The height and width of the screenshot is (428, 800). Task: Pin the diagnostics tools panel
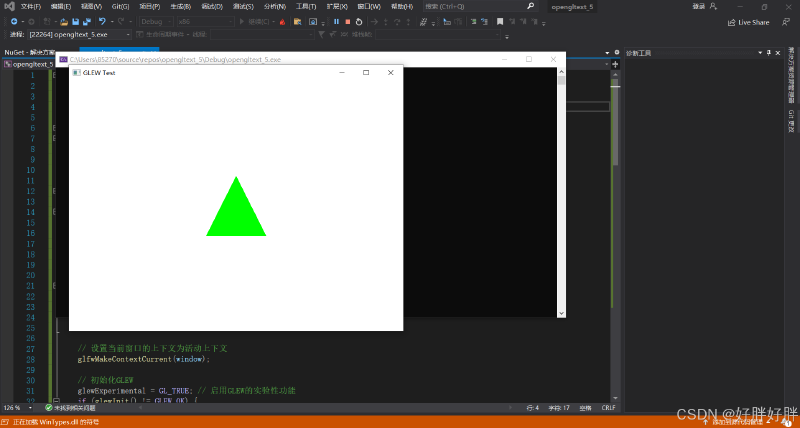[x=769, y=53]
